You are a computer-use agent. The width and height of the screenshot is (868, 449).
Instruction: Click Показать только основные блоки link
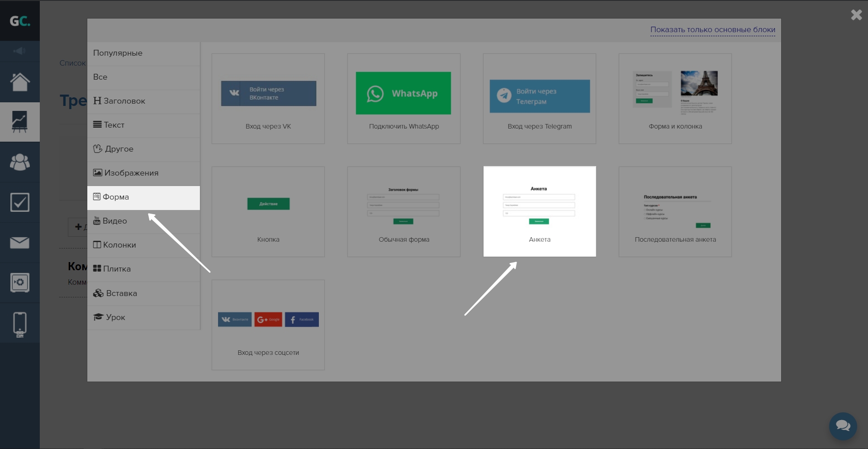[x=712, y=30]
